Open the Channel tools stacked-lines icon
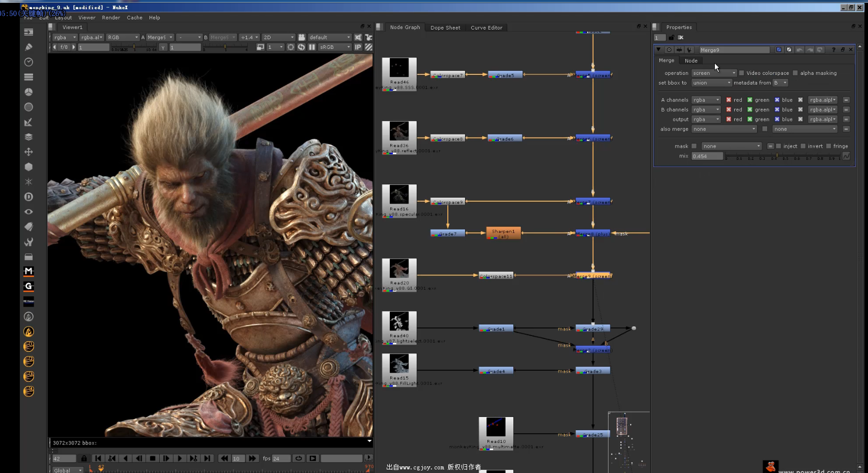Viewport: 868px width, 473px height. pyautogui.click(x=28, y=77)
